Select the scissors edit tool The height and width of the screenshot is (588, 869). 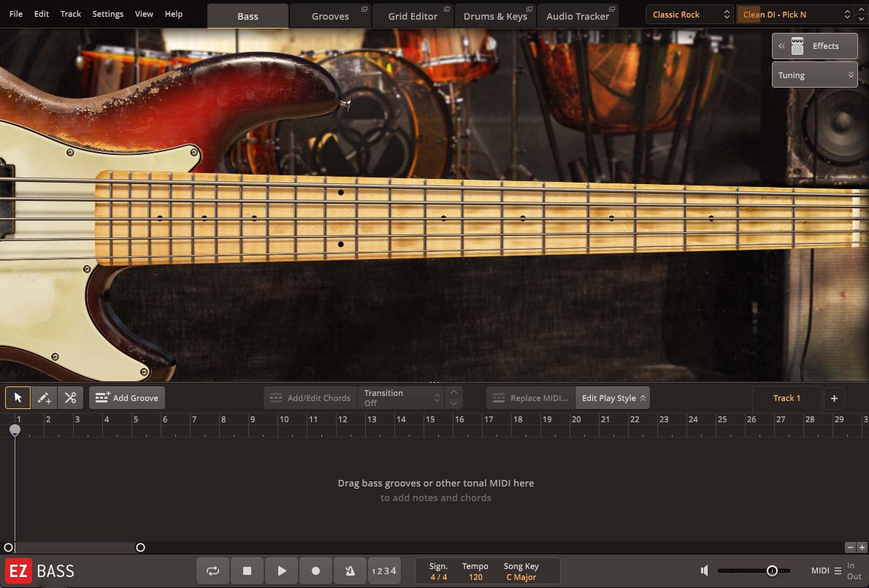pyautogui.click(x=70, y=397)
